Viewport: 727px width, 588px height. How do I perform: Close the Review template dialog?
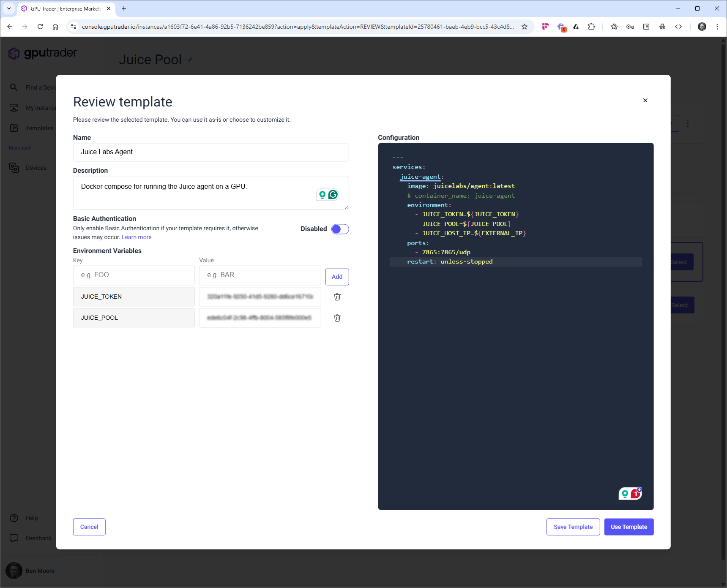coord(645,100)
